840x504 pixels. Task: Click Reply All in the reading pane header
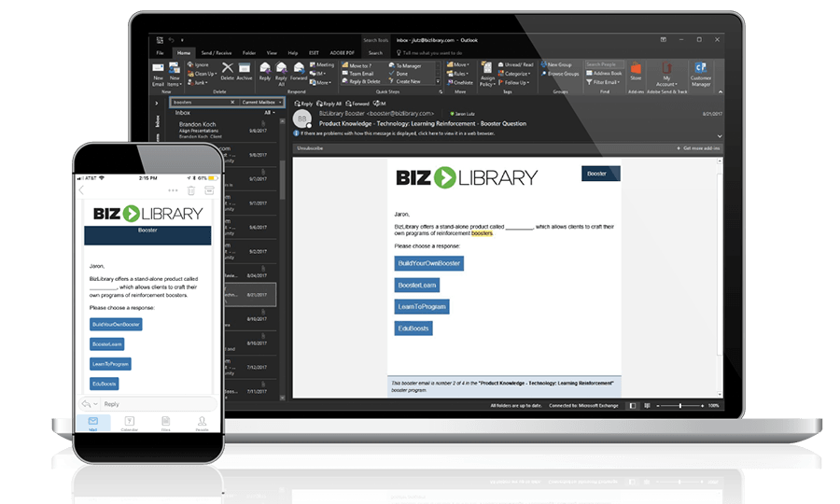click(x=329, y=104)
